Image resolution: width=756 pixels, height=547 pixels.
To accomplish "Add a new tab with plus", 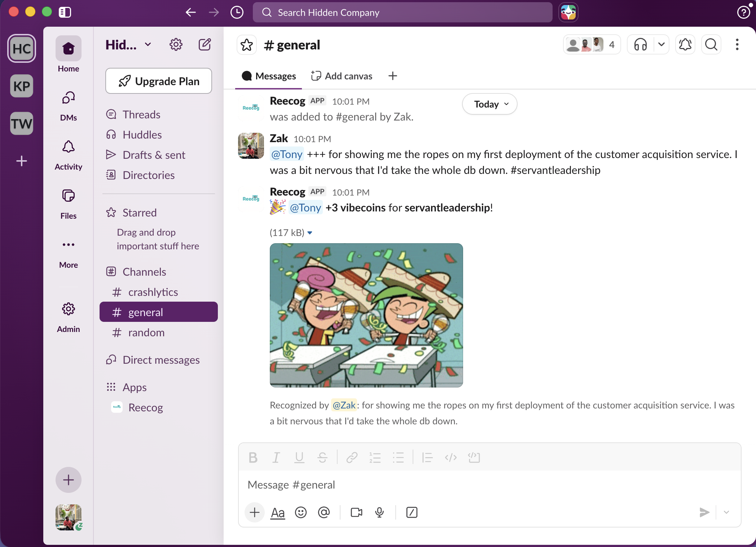I will 393,76.
